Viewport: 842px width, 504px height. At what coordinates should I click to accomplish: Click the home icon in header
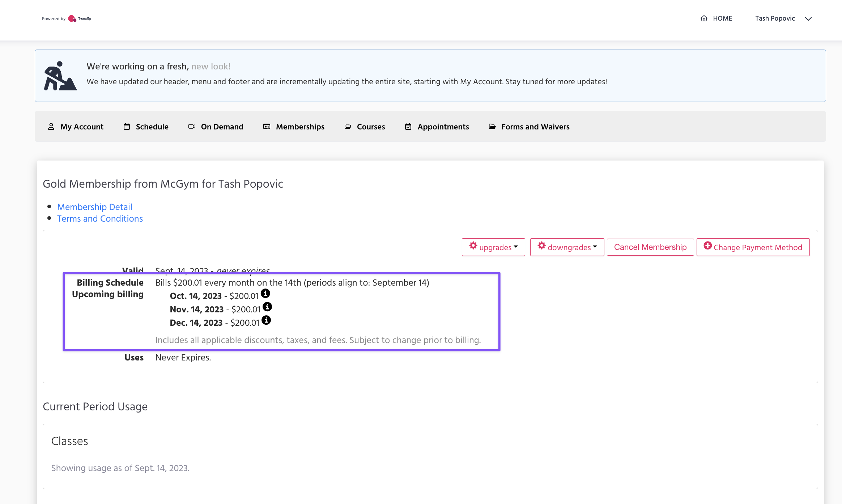704,18
